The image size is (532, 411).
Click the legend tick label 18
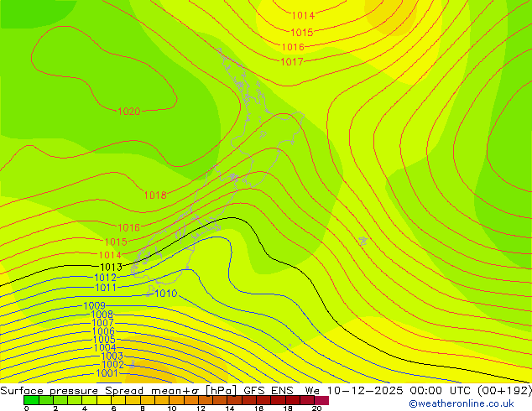tap(288, 408)
